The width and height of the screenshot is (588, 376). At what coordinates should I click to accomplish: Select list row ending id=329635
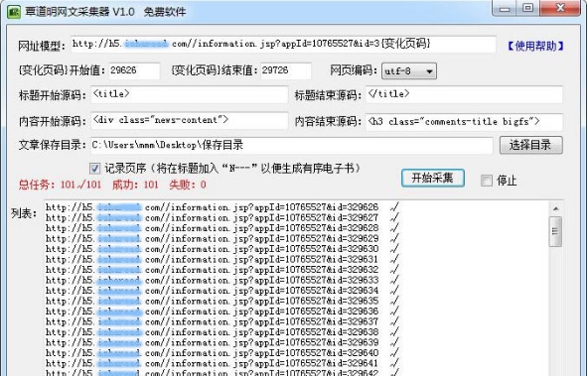222,301
